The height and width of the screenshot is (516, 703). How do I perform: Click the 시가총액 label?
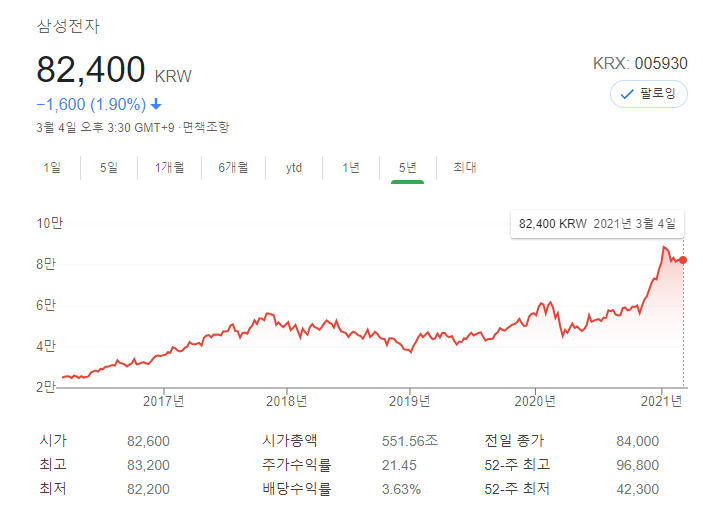(x=290, y=440)
